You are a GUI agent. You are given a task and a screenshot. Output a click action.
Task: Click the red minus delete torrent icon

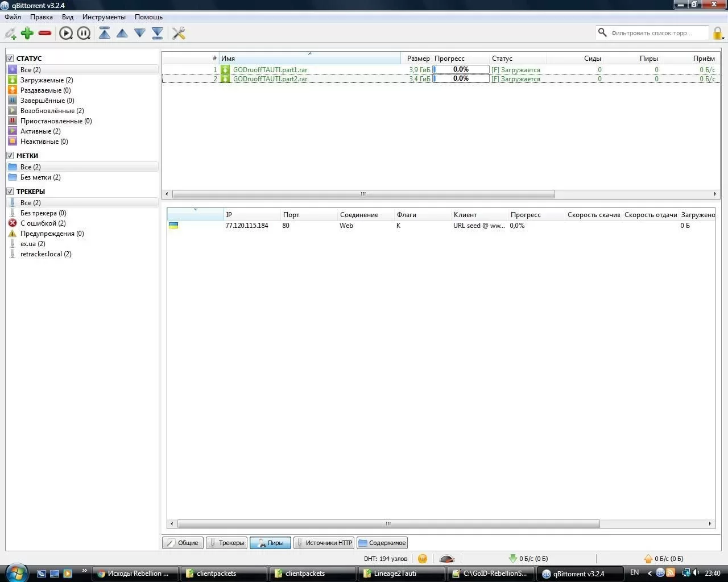click(x=45, y=34)
